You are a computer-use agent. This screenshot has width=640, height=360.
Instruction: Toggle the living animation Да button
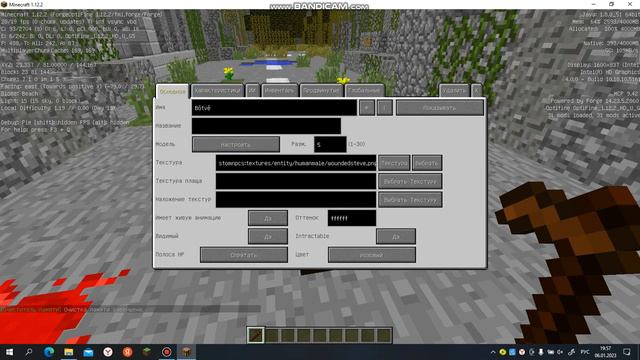pyautogui.click(x=268, y=218)
